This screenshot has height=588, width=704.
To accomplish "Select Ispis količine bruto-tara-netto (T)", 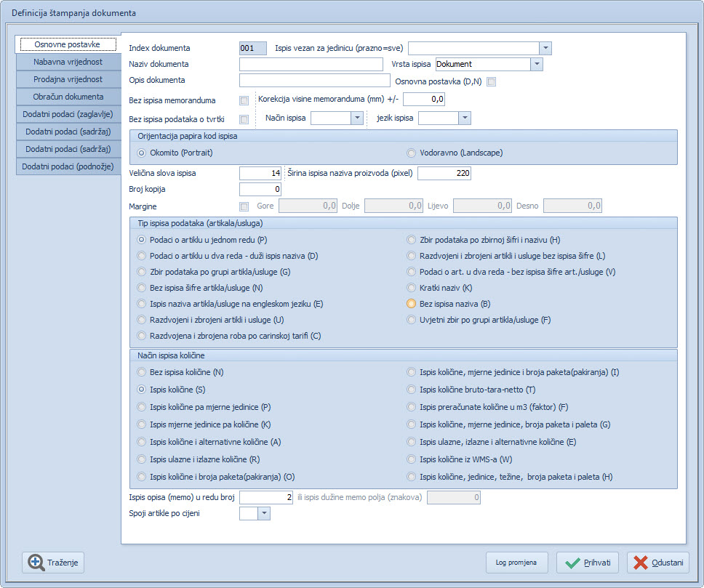I will 412,390.
